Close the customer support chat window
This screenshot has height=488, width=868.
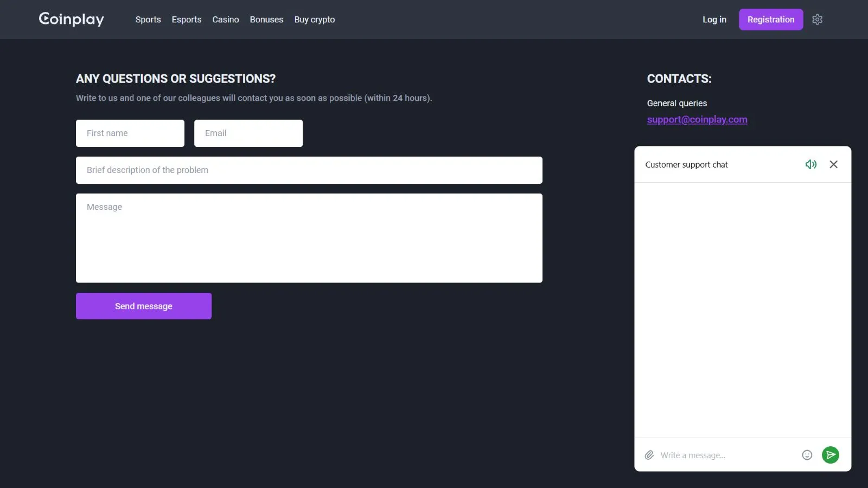833,164
